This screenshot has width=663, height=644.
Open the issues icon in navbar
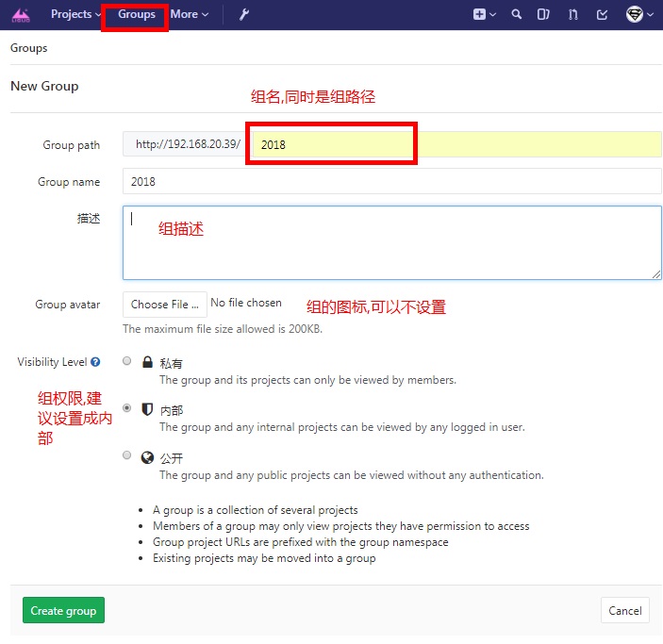pos(543,14)
